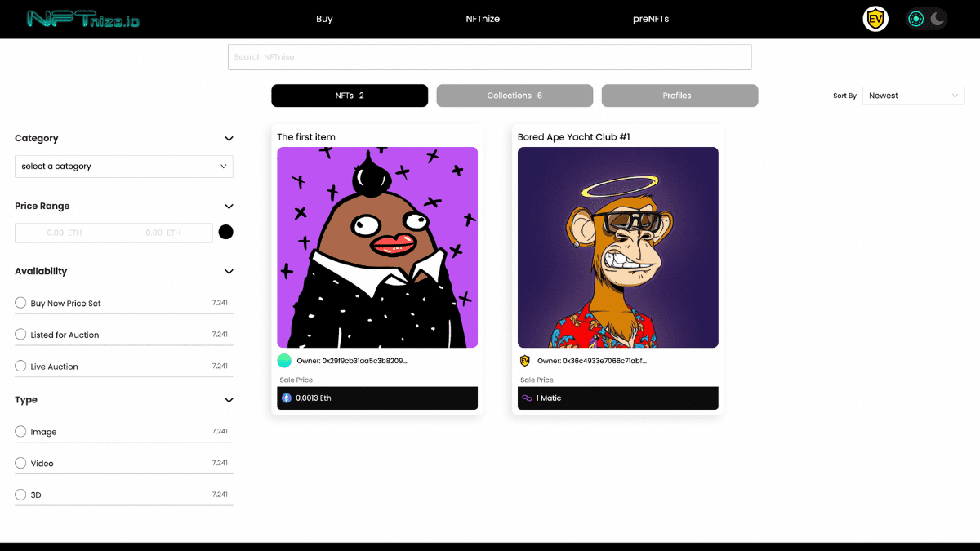Switch to dark mode moon icon
980x551 pixels.
pos(937,19)
